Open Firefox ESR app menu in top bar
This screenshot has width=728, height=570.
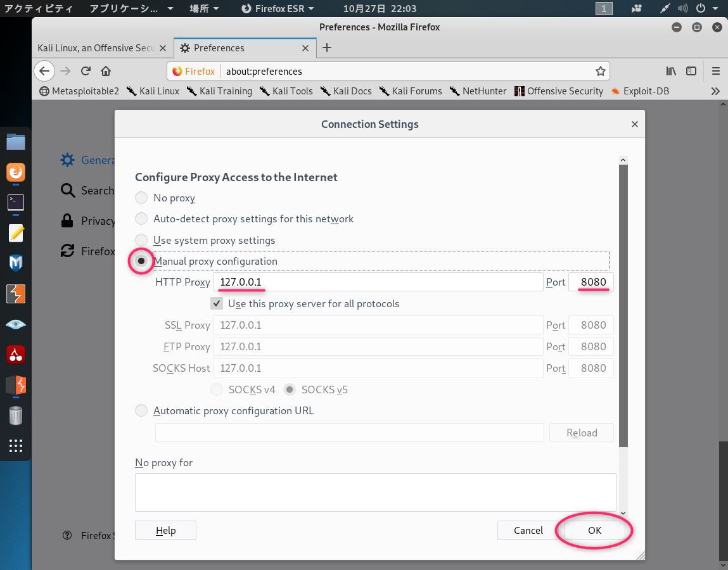278,8
